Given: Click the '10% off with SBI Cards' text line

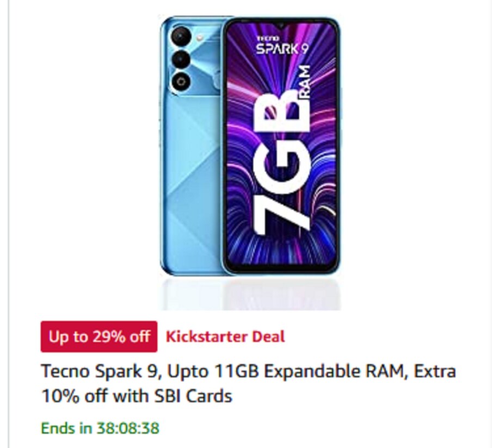Looking at the screenshot, I should coord(137,396).
